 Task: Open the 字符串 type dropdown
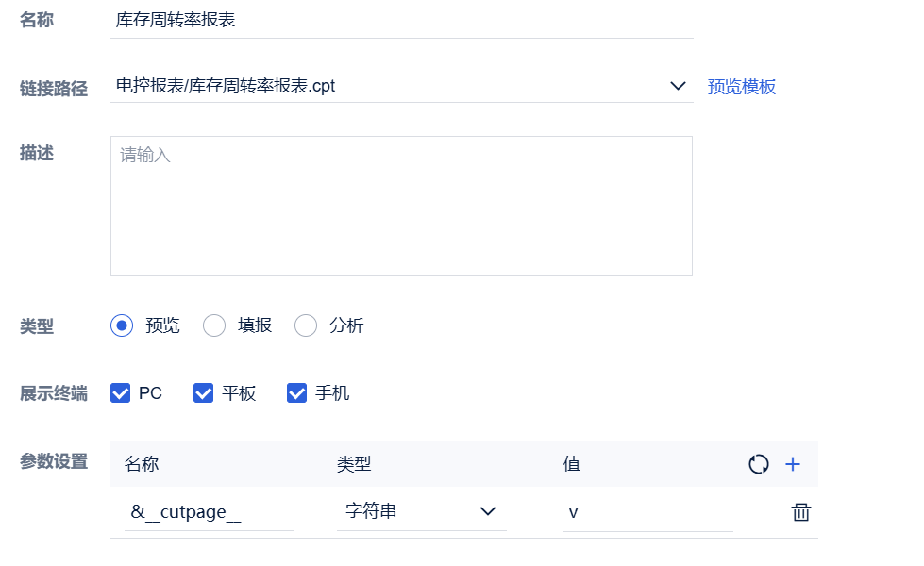[x=422, y=511]
